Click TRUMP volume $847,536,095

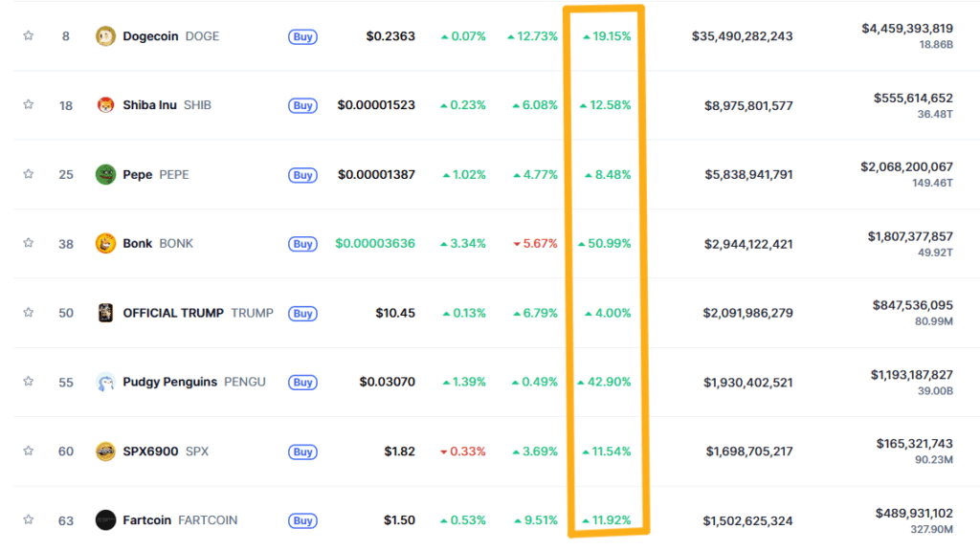(912, 305)
